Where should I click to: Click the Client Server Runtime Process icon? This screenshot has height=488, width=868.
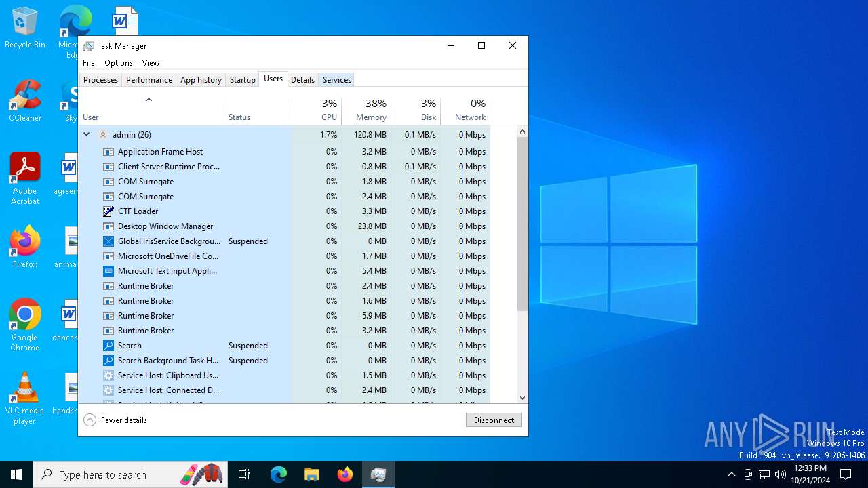click(x=108, y=167)
